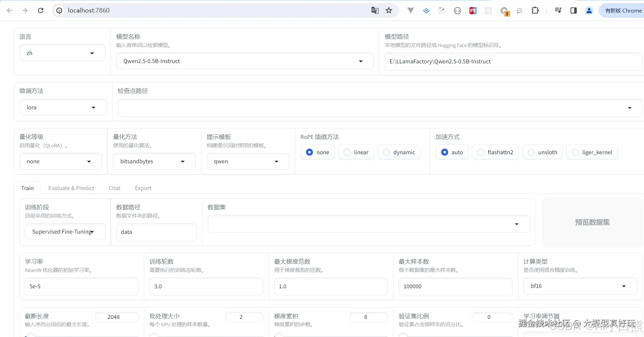Click 截断长度 number box 2048
This screenshot has height=337, width=644.
(x=117, y=317)
